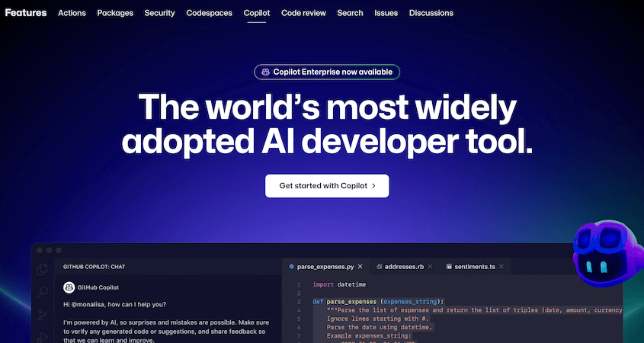644x343 pixels.
Task: Click the chevron arrow in Get started button
Action: click(373, 186)
